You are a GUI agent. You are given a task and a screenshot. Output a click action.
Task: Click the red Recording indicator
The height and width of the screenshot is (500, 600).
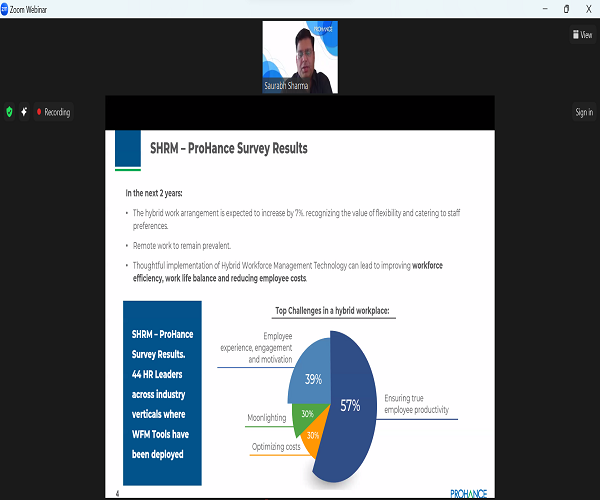[x=54, y=112]
